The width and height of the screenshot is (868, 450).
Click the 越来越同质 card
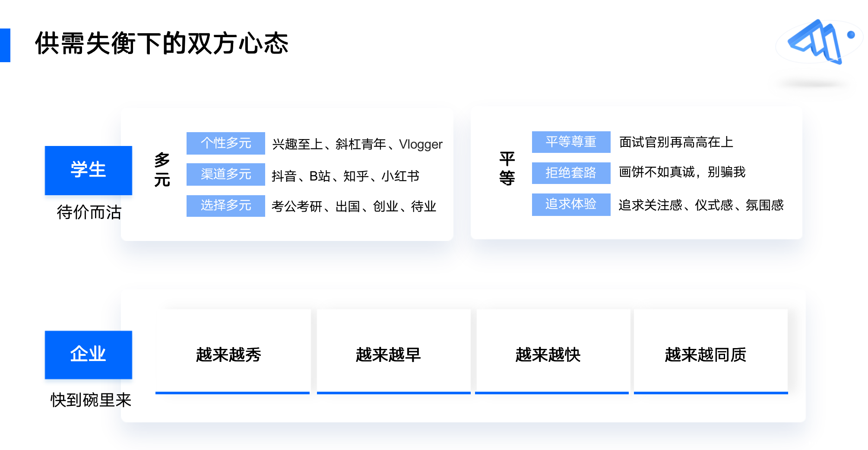[711, 352]
